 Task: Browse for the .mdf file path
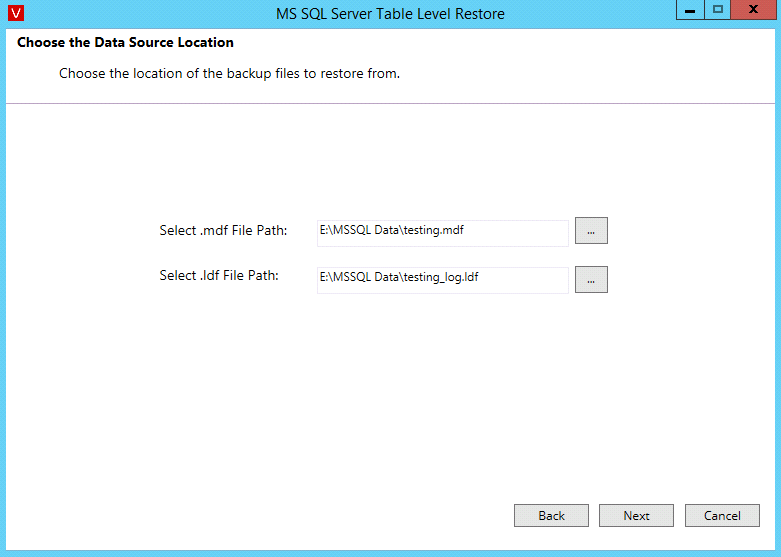(591, 231)
